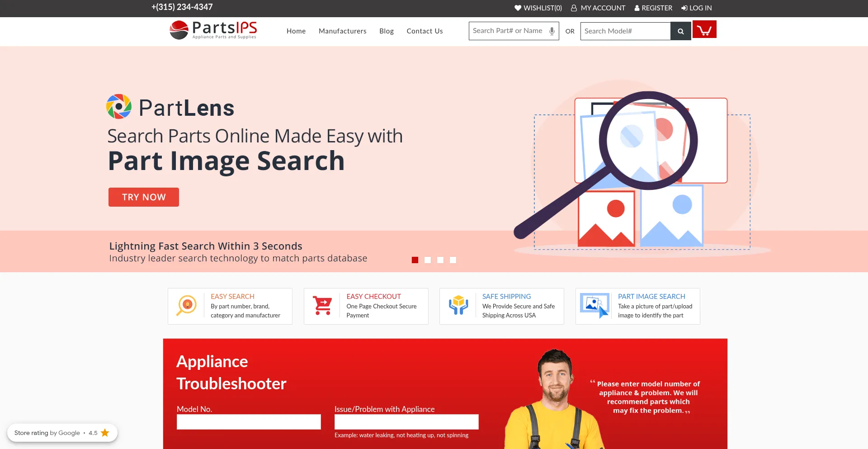Go to the Blog menu item
Viewport: 868px width, 449px height.
coord(386,31)
